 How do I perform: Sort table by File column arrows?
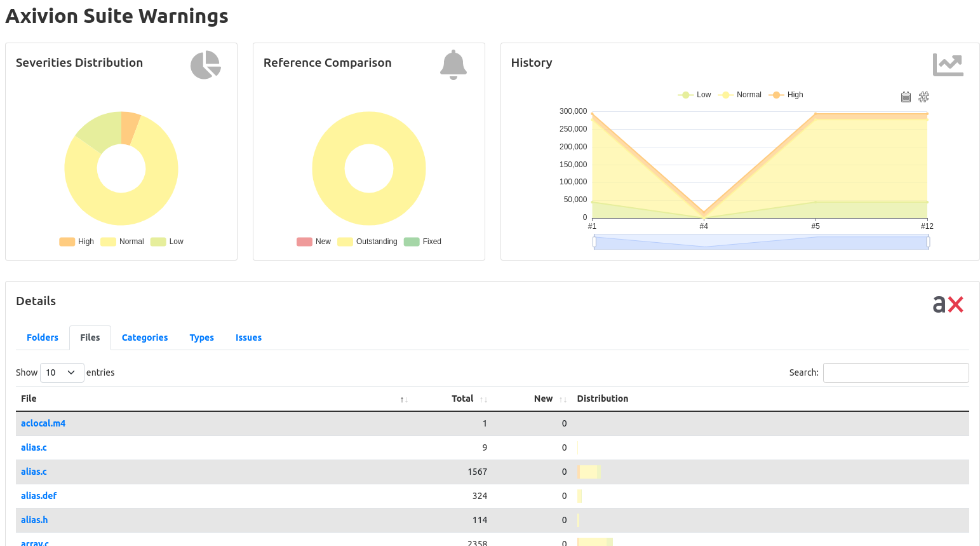tap(404, 400)
